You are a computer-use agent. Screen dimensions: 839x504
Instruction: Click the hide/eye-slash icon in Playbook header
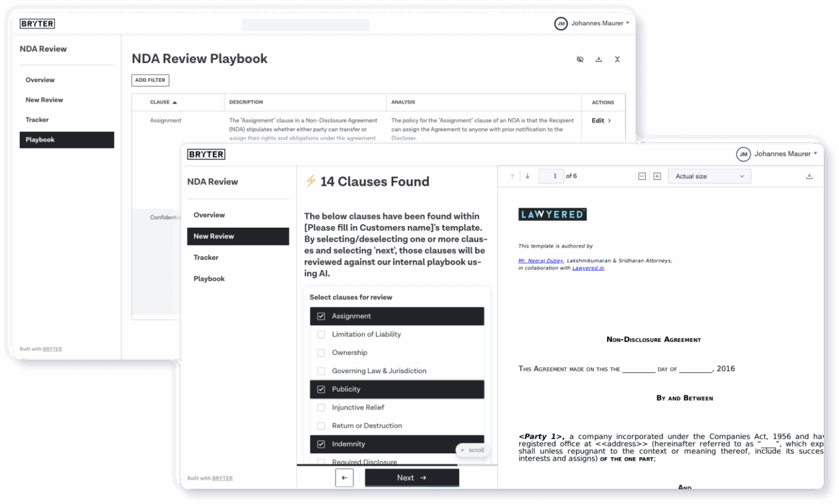click(580, 59)
